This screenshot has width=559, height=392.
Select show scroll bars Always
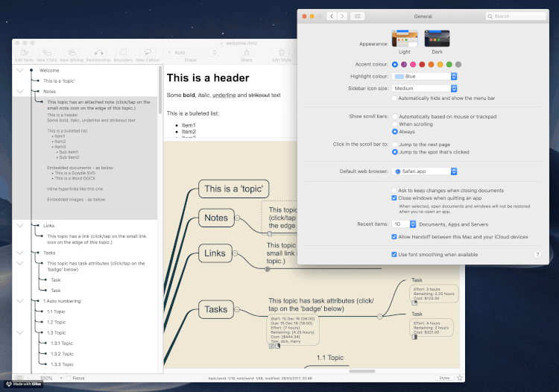(394, 131)
